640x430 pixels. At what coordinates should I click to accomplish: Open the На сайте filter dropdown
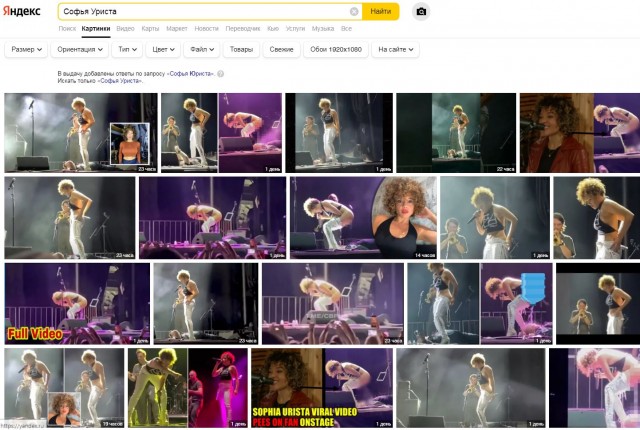point(395,49)
